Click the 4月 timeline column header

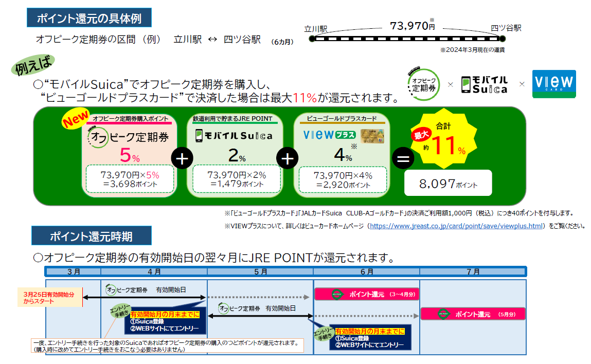154,271
